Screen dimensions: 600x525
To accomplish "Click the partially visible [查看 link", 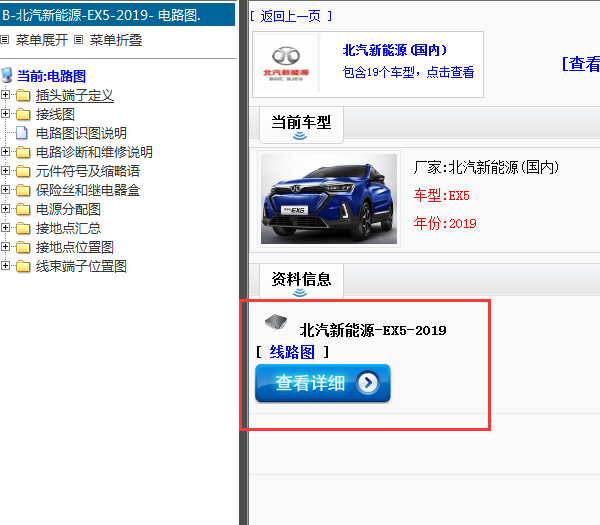I will point(580,64).
